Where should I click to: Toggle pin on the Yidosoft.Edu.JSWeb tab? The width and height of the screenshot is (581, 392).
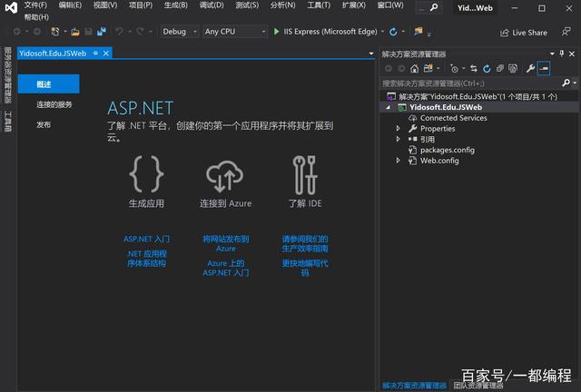pyautogui.click(x=95, y=54)
